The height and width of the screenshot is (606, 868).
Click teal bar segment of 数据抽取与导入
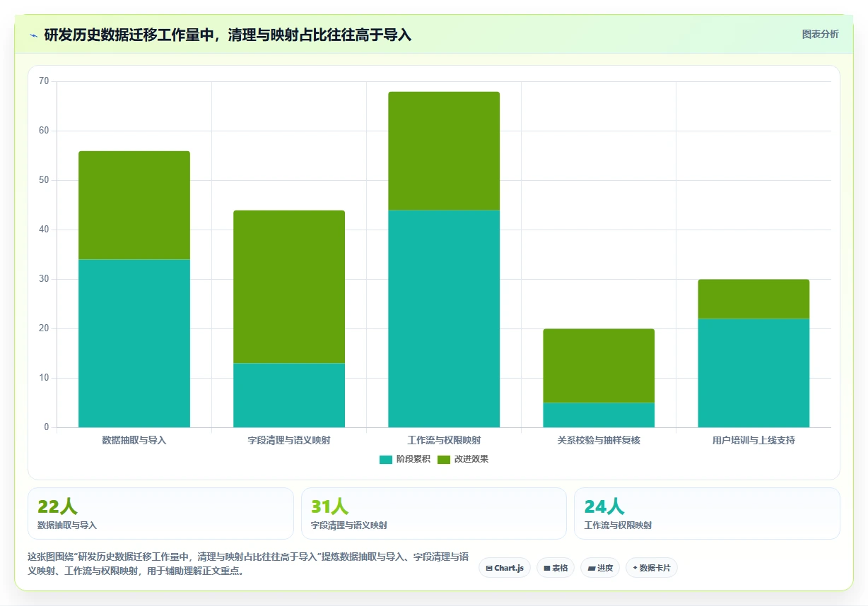click(x=134, y=343)
